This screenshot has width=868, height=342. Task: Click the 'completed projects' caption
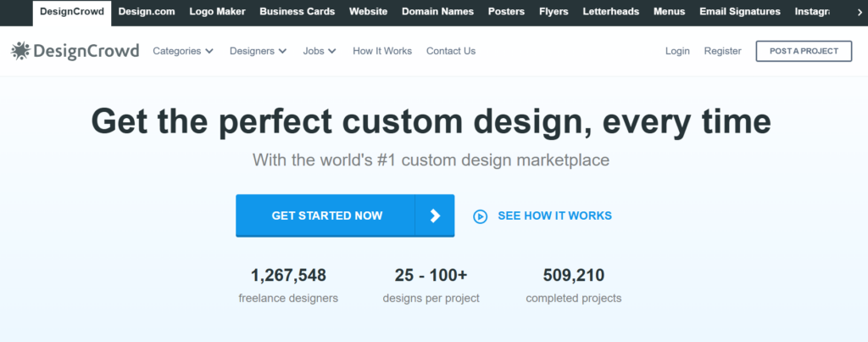(x=574, y=298)
